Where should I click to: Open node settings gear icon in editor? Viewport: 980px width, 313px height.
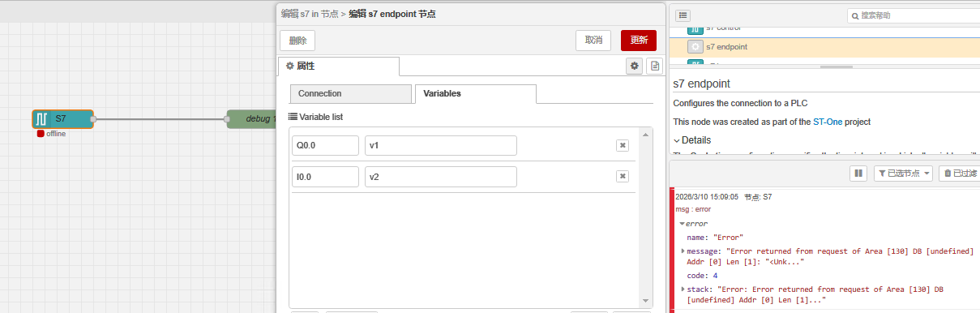[x=634, y=66]
